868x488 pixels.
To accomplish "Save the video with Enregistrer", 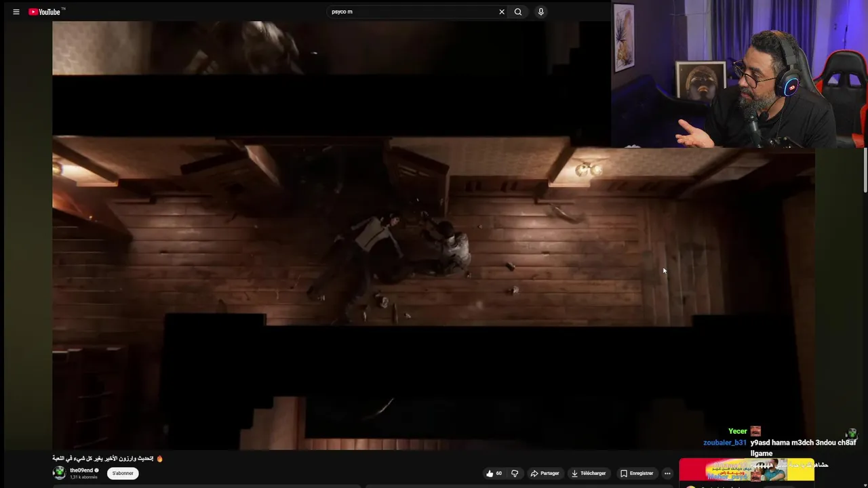I will tap(637, 473).
